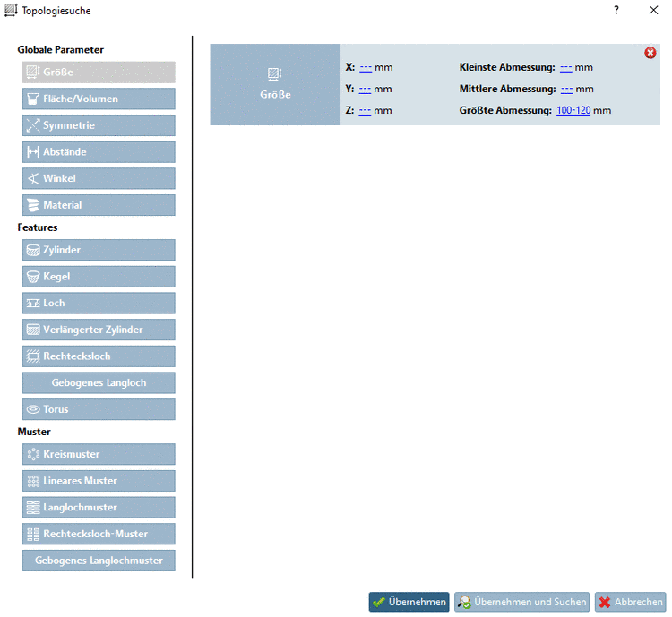Add the Lineares Muster pattern

click(99, 481)
